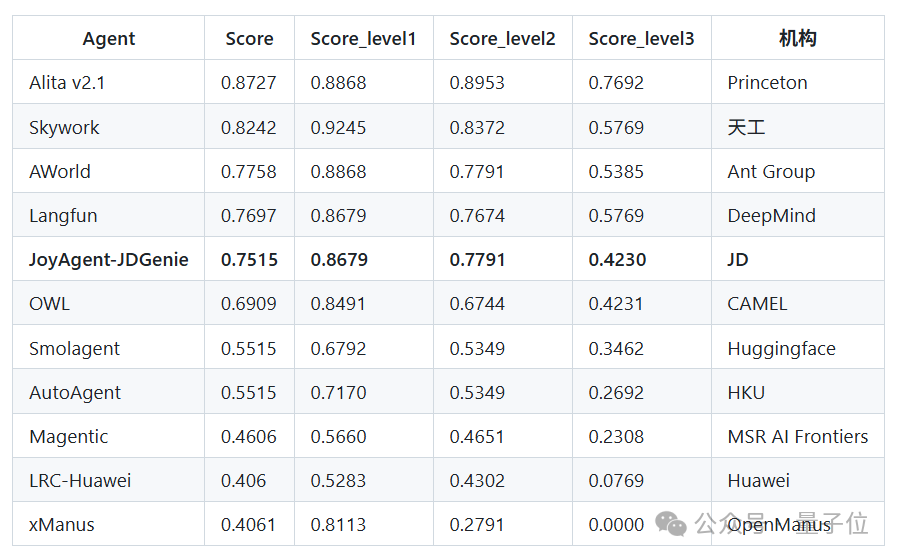Click Smolagent's level1 score 0.6792
Screen dimensions: 897x559
coord(338,348)
